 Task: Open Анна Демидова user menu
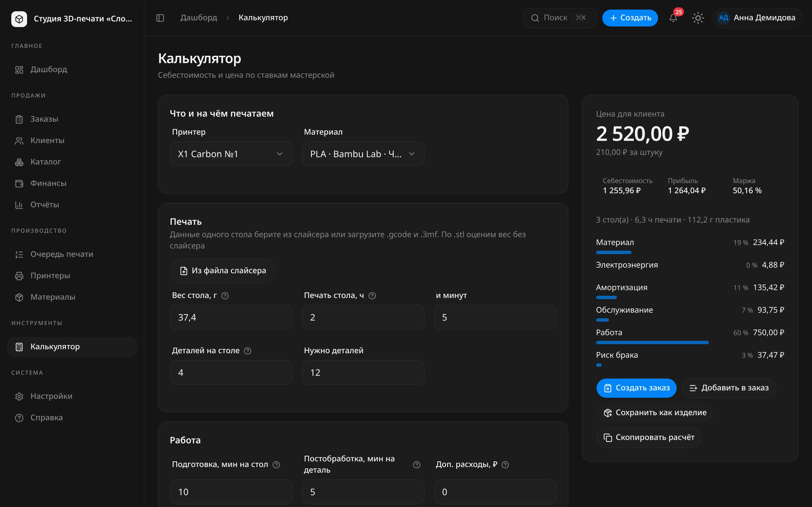[757, 18]
